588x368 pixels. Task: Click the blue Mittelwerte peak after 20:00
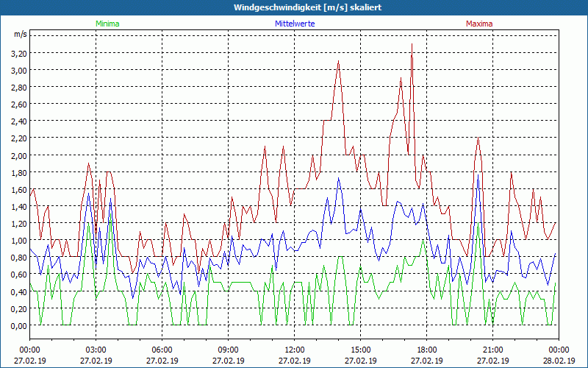[478, 176]
